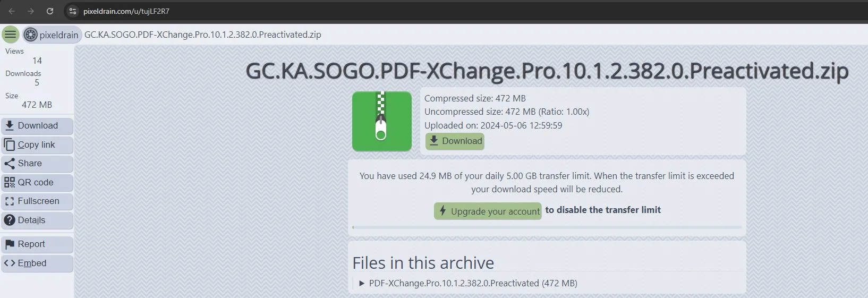Enter Fullscreen via the brackets icon

click(x=10, y=201)
